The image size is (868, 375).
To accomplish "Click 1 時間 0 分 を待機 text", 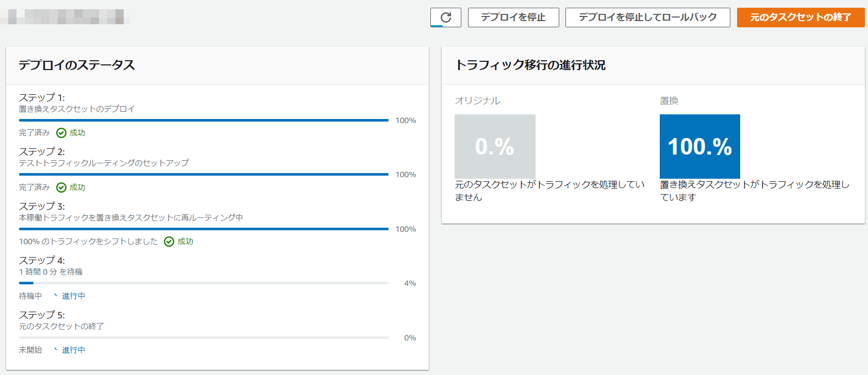I will tap(51, 272).
